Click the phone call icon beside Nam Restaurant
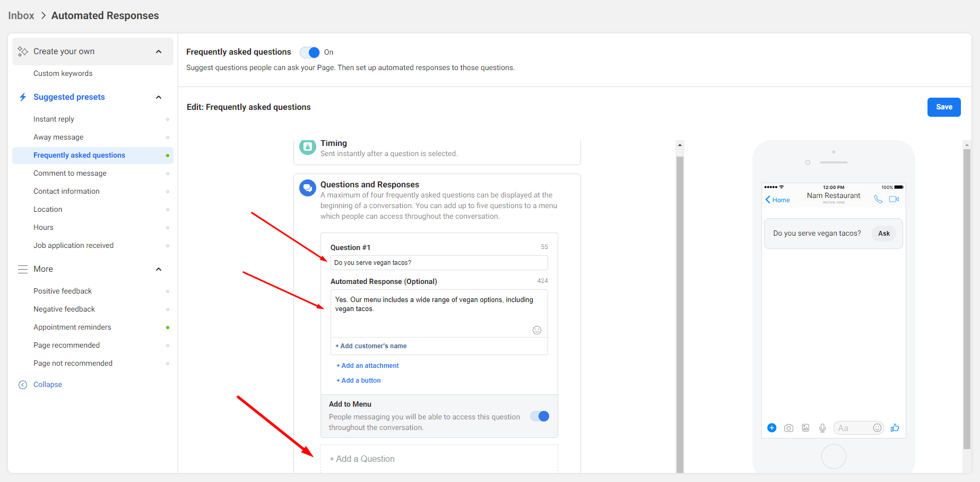 click(x=879, y=199)
